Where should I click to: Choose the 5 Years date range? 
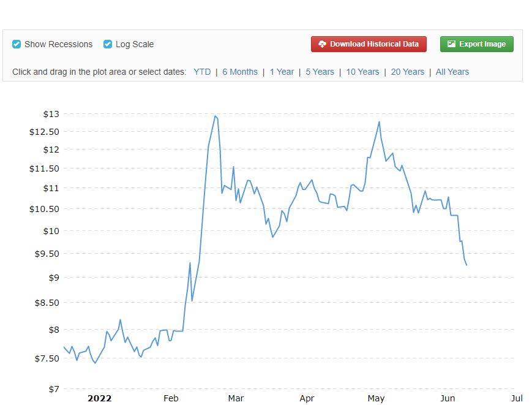(x=320, y=72)
